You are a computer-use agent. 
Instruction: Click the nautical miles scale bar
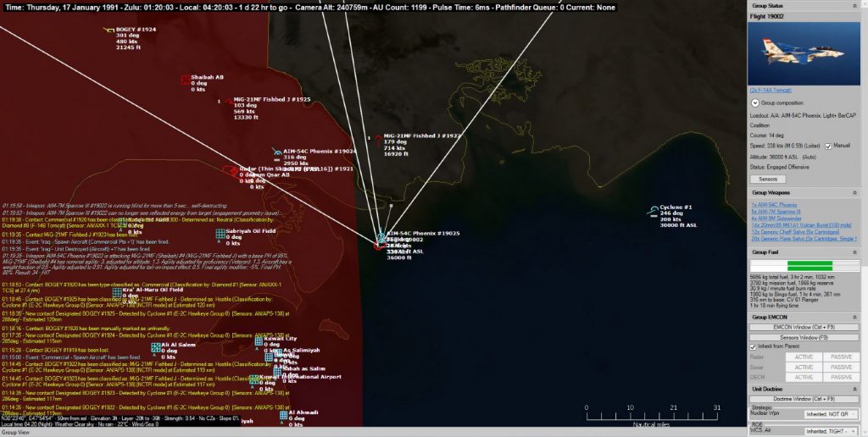click(652, 417)
